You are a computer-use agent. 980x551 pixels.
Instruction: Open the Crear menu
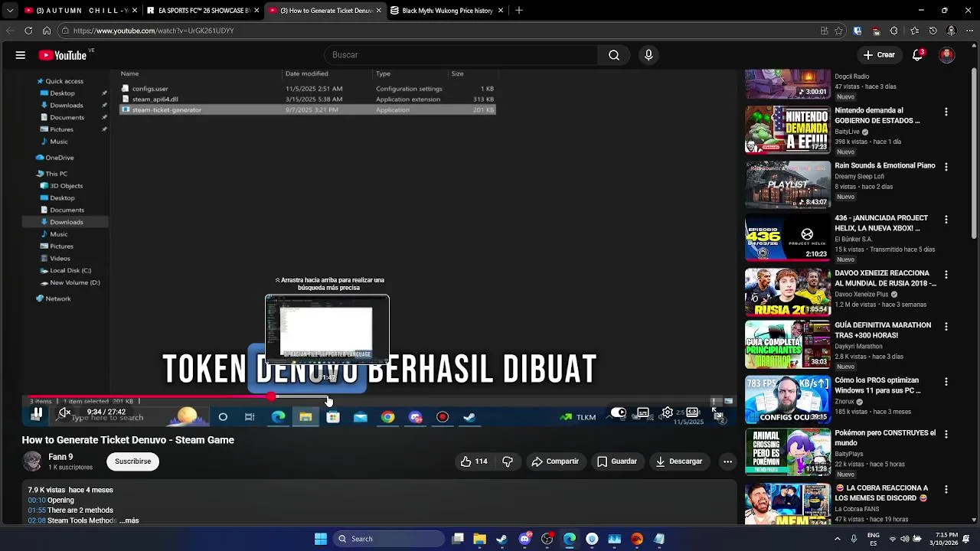click(879, 55)
